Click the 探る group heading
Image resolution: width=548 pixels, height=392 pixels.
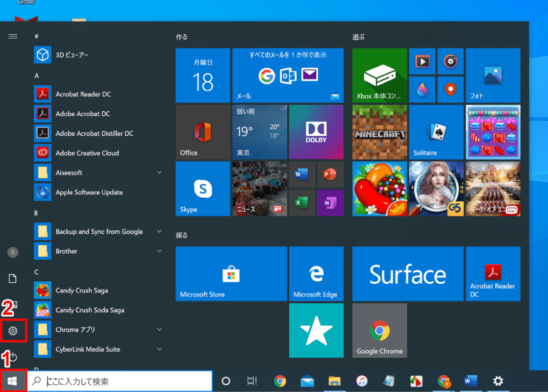[x=182, y=236]
